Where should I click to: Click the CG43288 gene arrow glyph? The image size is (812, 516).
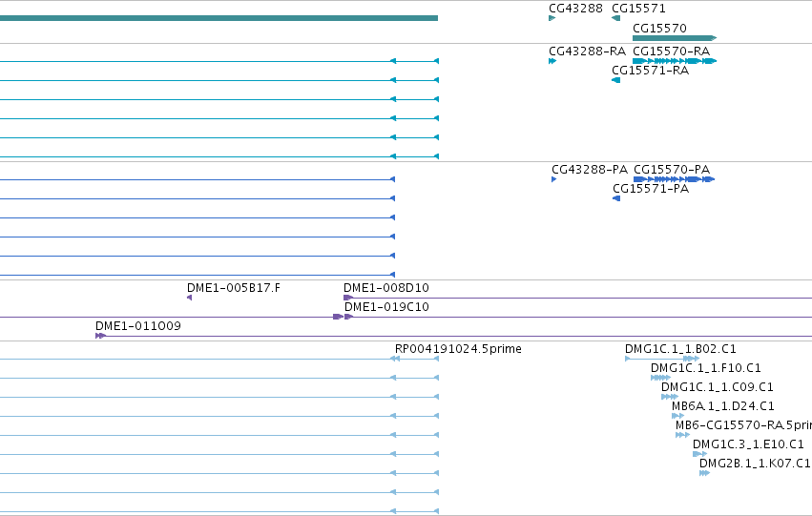tap(552, 18)
